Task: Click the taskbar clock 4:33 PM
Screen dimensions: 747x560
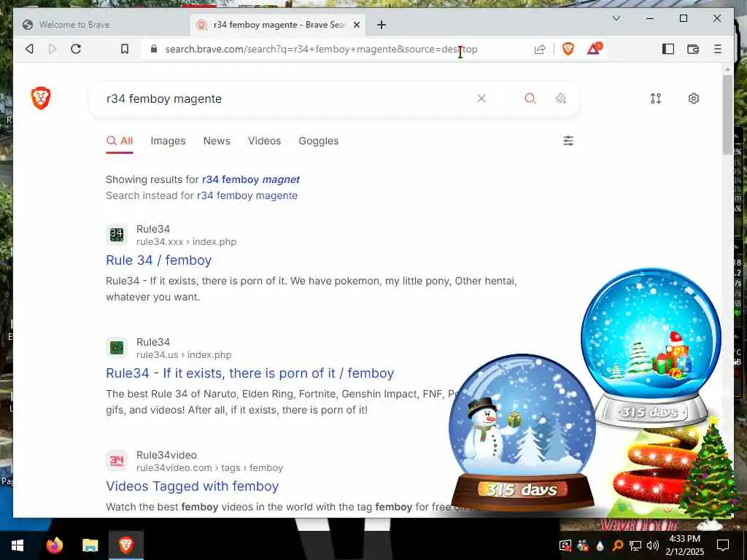Action: click(x=684, y=545)
